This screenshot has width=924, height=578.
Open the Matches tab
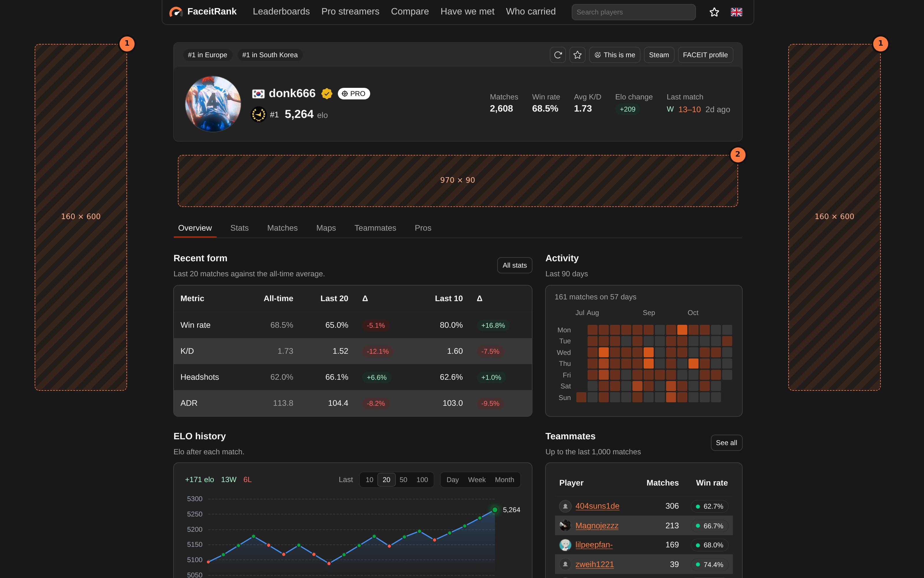coord(282,228)
